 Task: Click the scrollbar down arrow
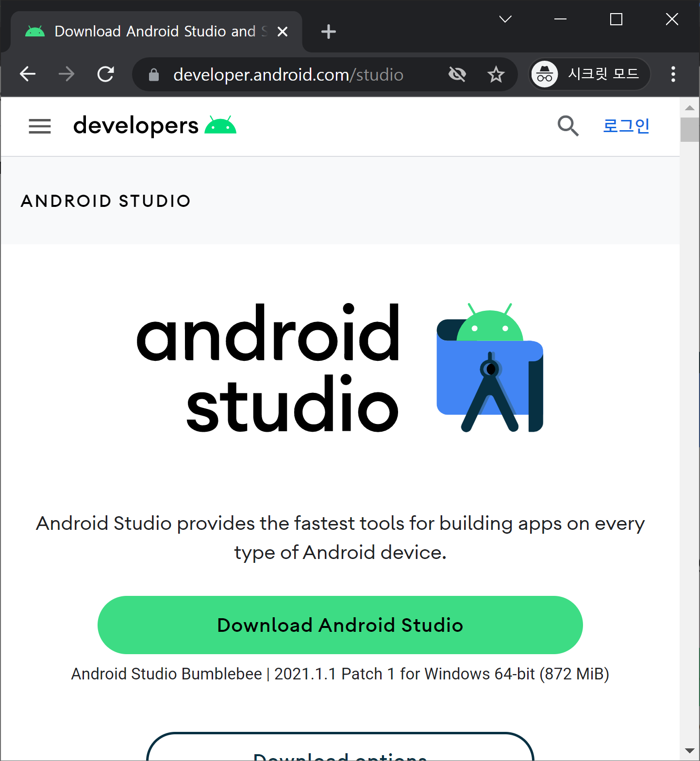[x=689, y=751]
